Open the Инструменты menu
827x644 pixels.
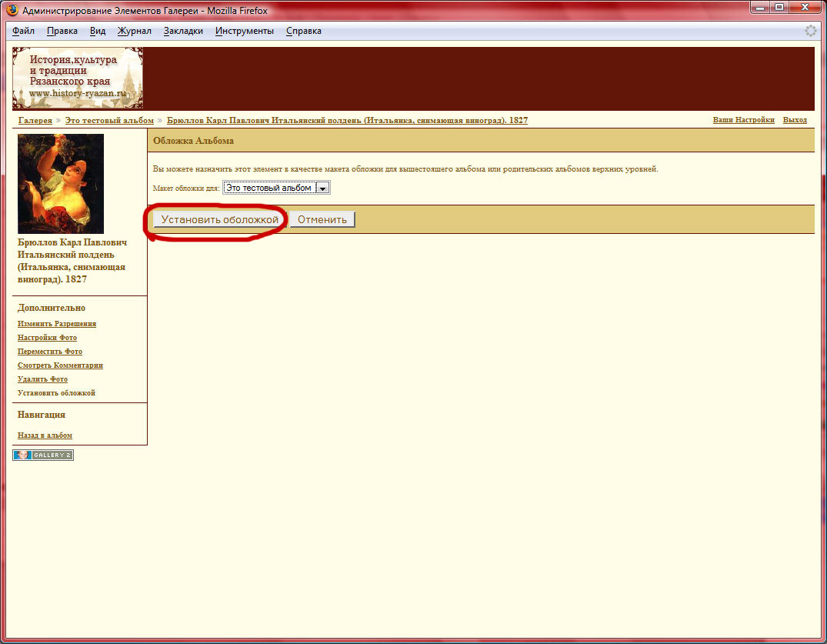click(245, 31)
